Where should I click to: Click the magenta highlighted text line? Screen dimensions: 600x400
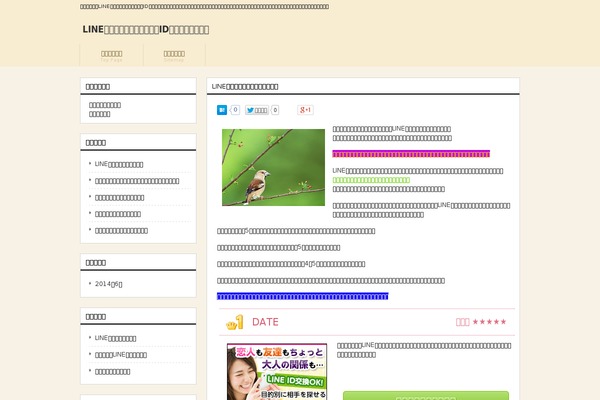point(411,154)
